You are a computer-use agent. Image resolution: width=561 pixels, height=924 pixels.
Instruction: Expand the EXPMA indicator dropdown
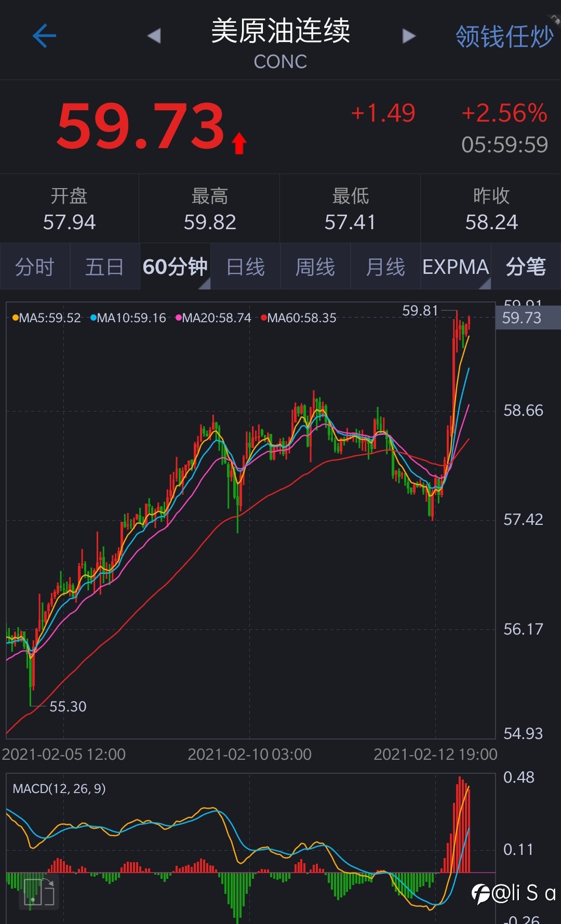click(456, 267)
